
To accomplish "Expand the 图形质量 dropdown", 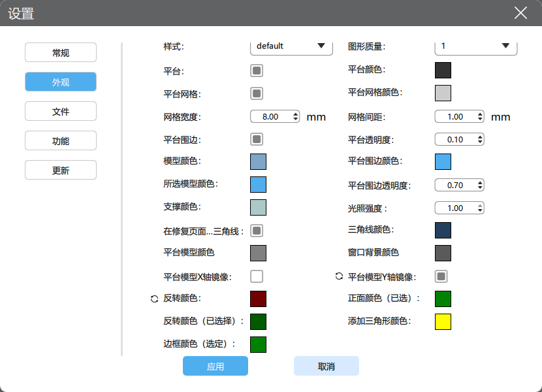I will click(x=475, y=46).
